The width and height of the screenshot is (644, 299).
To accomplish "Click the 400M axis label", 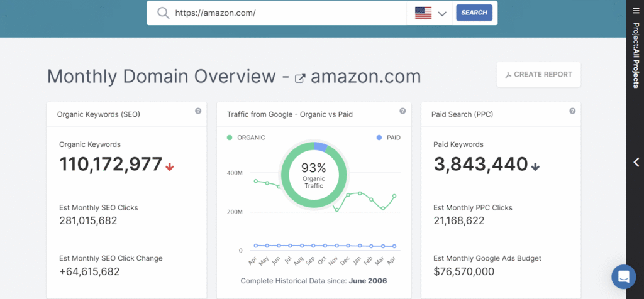I will (235, 173).
